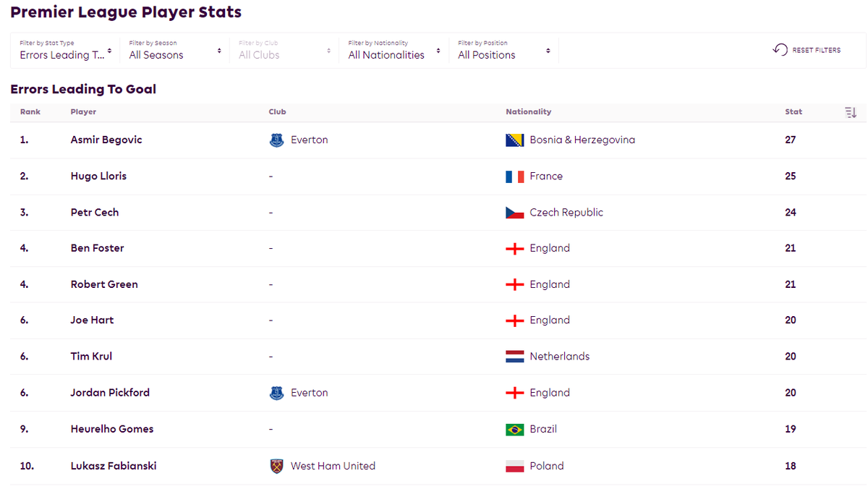This screenshot has width=868, height=489.
Task: Click the West Ham United crest icon
Action: pos(276,466)
